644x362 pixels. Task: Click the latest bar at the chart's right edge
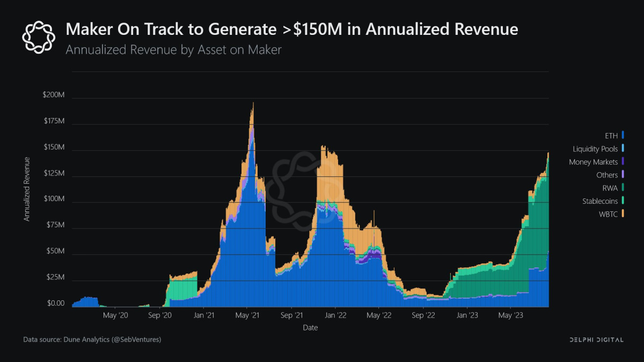[548, 230]
